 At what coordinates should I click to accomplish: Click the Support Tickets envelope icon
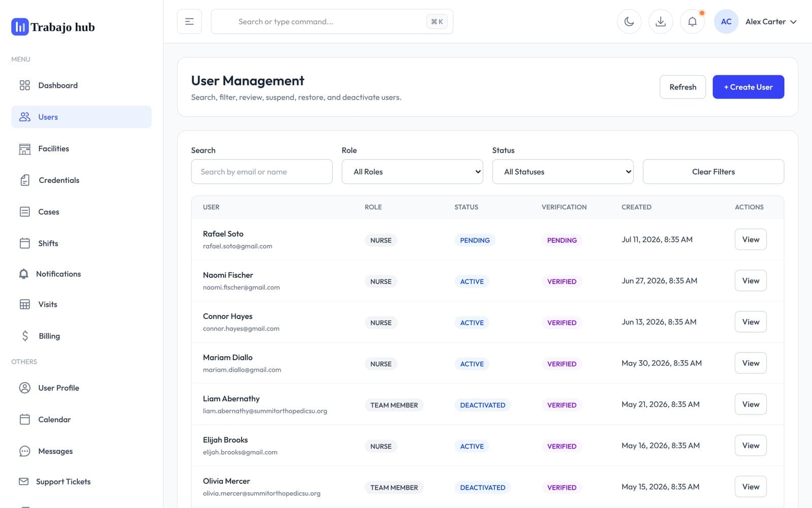23,482
